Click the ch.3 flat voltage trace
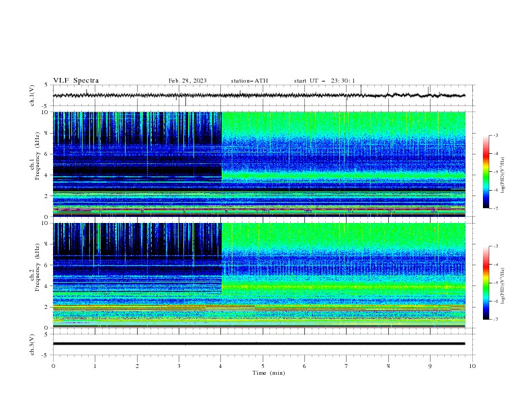The width and height of the screenshot is (532, 411). (259, 344)
